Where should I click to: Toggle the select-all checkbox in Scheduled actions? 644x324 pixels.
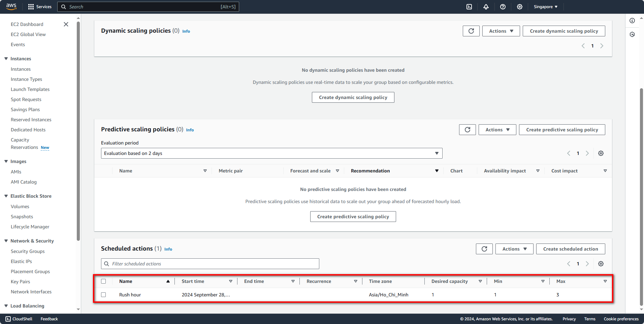click(104, 281)
